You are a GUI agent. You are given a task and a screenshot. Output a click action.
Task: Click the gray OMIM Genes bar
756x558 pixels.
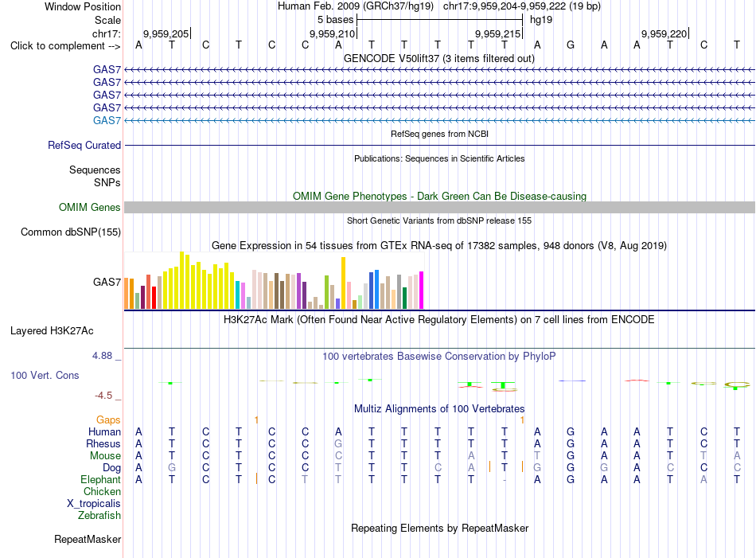[x=439, y=208]
